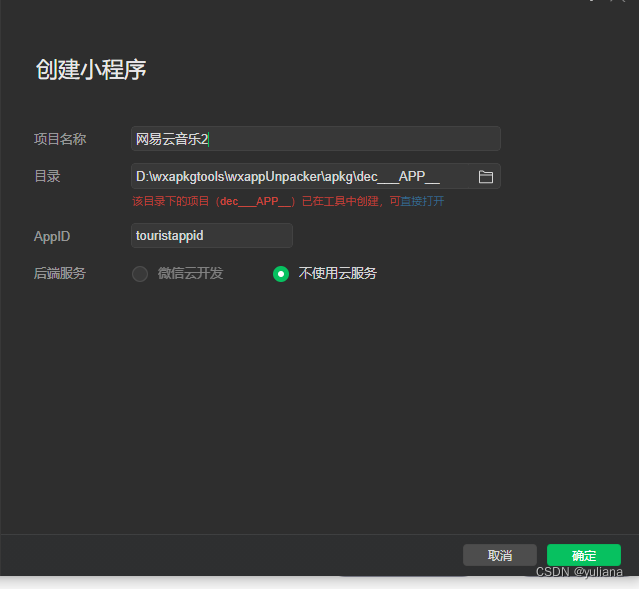This screenshot has width=639, height=589.
Task: Click the 确定 button
Action: [x=584, y=555]
